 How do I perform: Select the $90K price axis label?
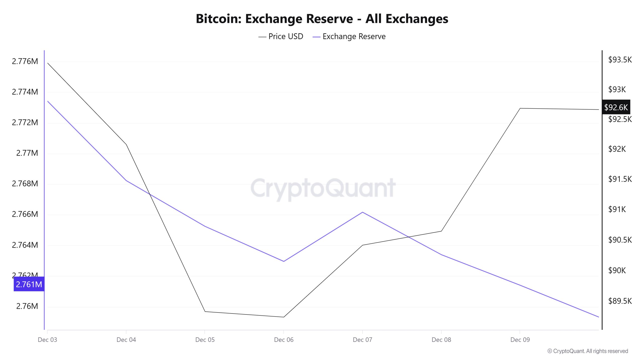(617, 270)
